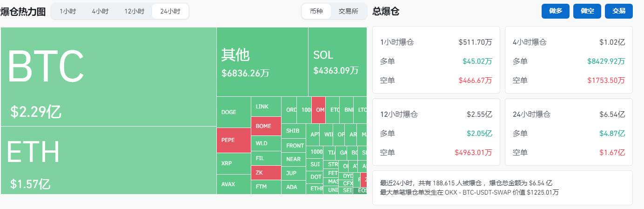The width and height of the screenshot is (644, 209).
Task: Switch to the 4小时 time range
Action: pyautogui.click(x=100, y=11)
